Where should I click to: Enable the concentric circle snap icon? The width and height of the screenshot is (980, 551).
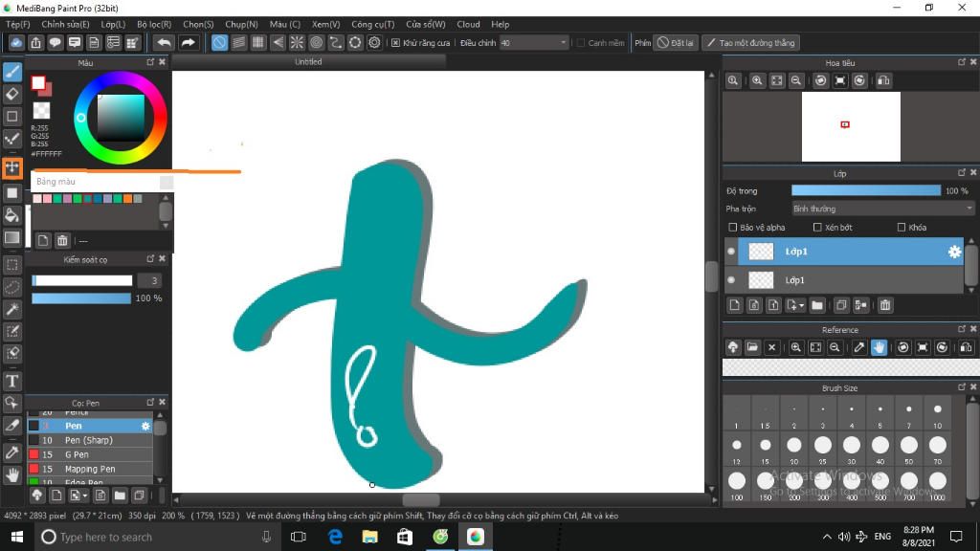pos(316,42)
